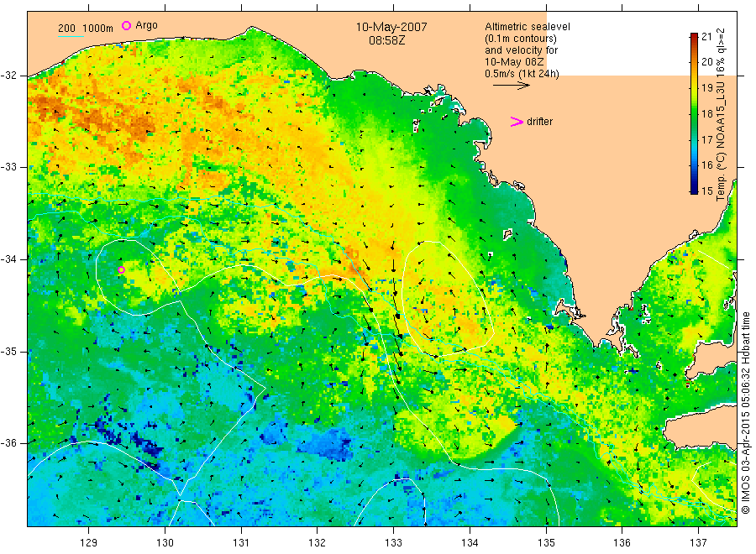Click the color bar value 16
The width and height of the screenshot is (756, 554).
tap(706, 165)
